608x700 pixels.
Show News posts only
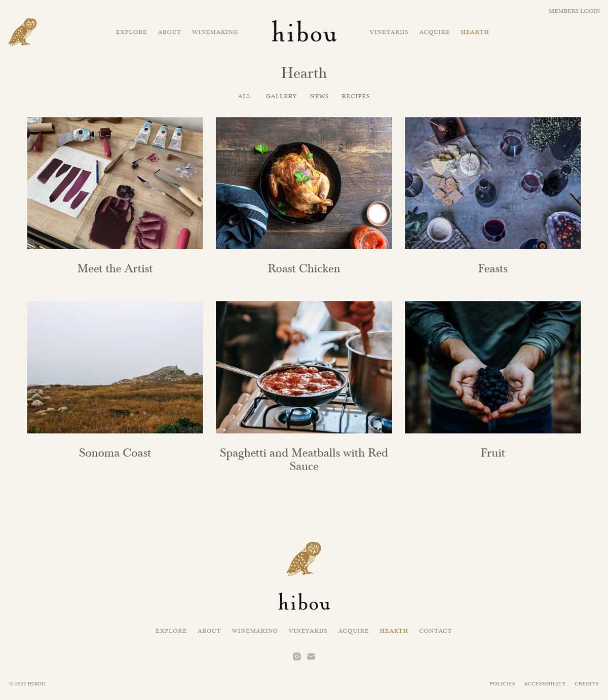pos(319,96)
